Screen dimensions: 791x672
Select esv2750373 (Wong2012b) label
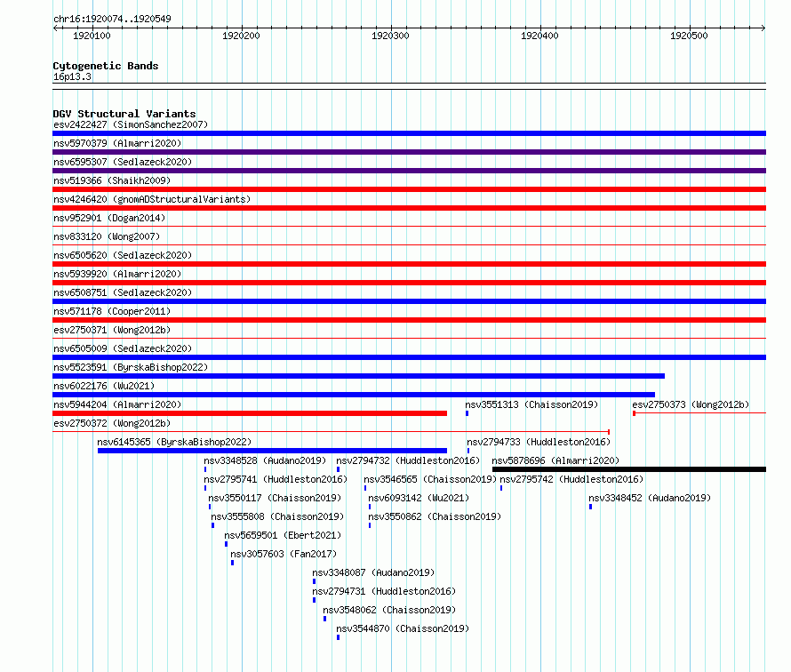pos(691,404)
